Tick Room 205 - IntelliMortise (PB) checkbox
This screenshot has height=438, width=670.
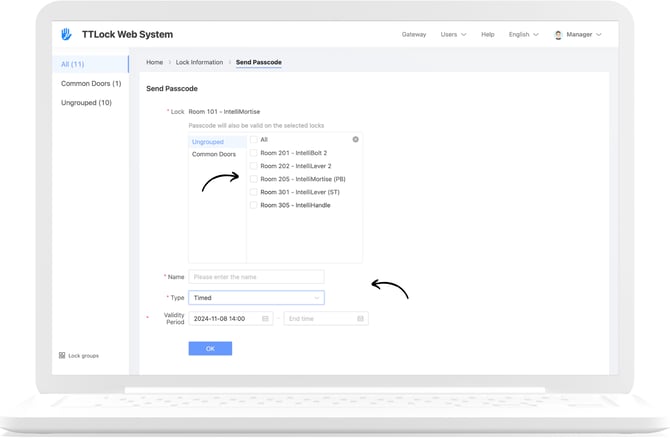click(x=254, y=179)
